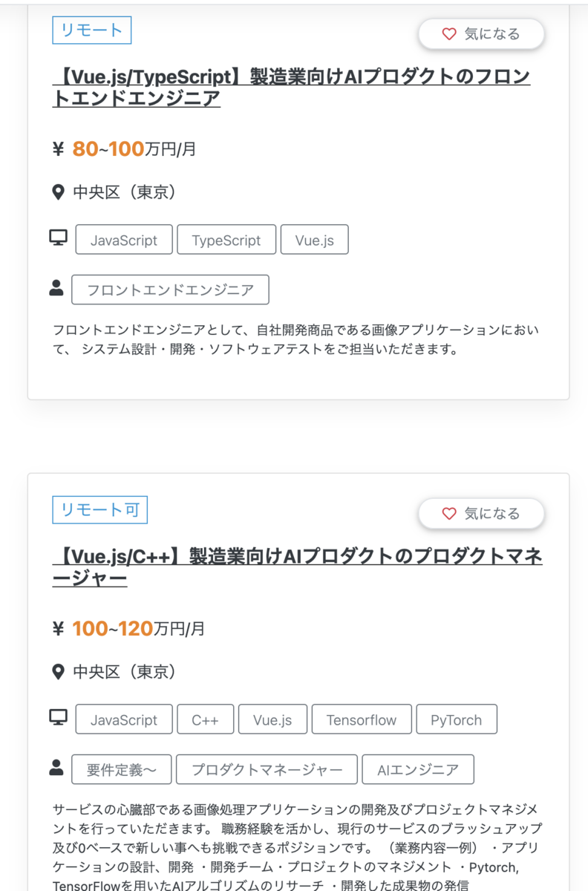Click the heart icon on the Vue.js/TypeScript job card

point(449,33)
